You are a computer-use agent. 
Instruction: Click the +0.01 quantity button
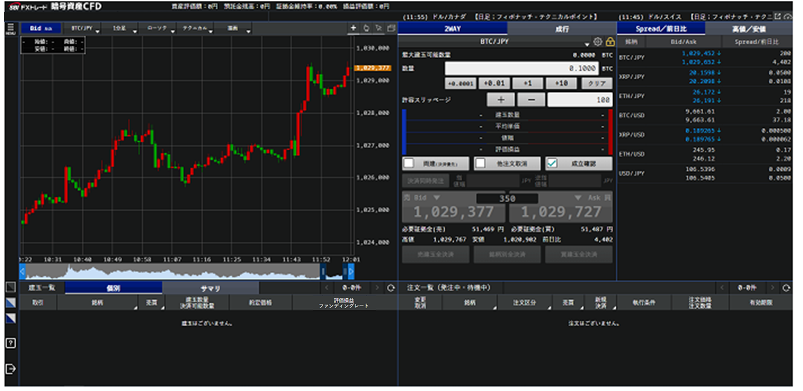click(x=494, y=84)
